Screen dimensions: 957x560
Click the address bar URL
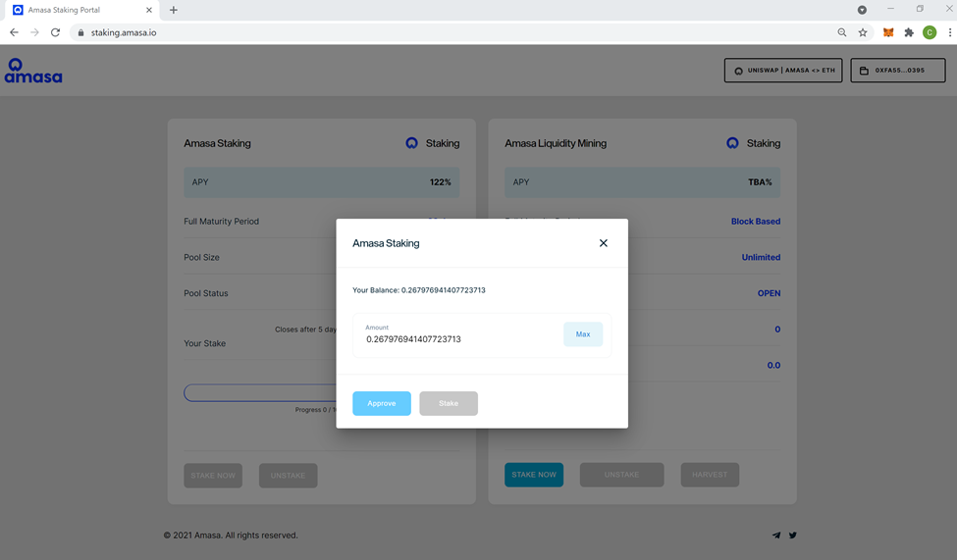coord(124,33)
